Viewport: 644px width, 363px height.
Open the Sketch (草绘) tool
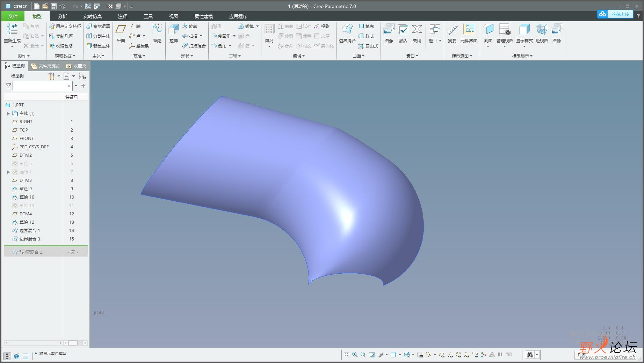tap(157, 34)
